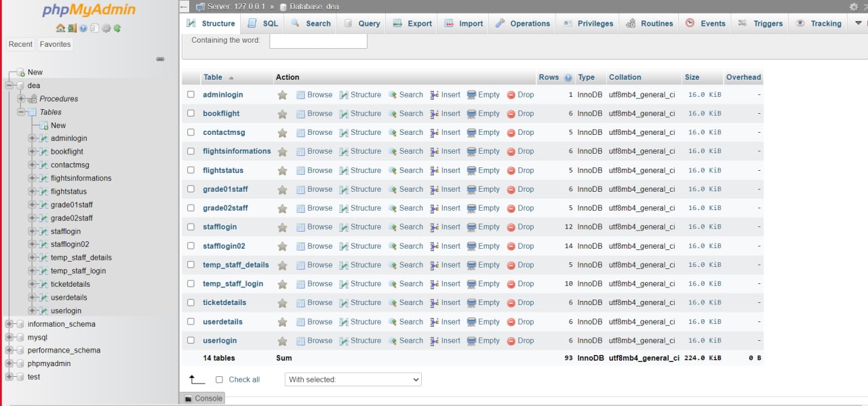Click Server 127.0.0.1 breadcrumb
868x406 pixels.
tap(235, 7)
